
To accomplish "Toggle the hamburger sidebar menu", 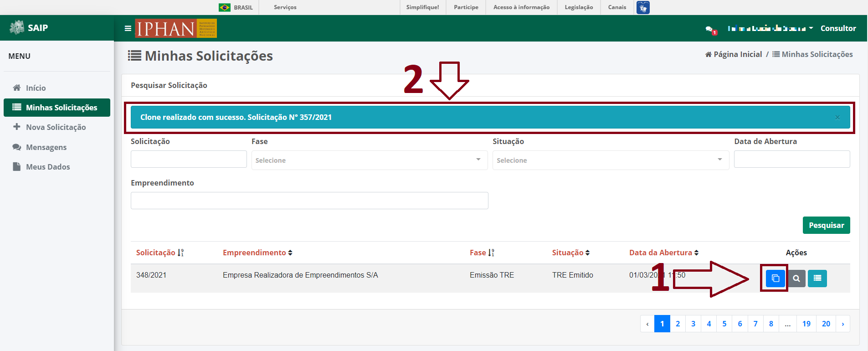I will pos(128,28).
